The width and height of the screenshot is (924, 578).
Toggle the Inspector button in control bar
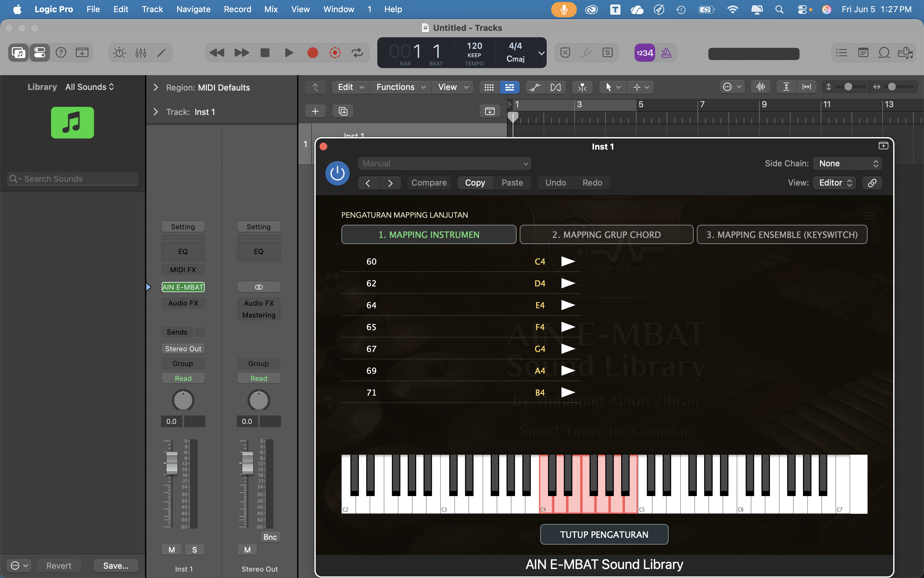pos(40,53)
